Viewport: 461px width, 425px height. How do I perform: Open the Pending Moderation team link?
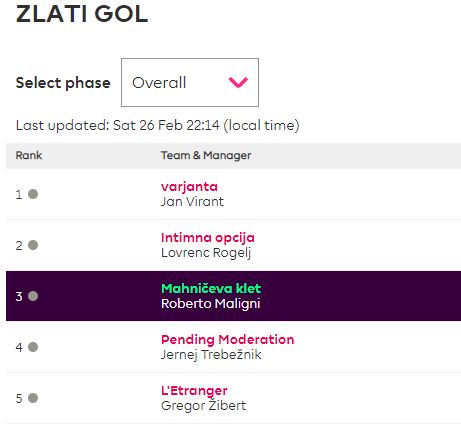click(227, 340)
